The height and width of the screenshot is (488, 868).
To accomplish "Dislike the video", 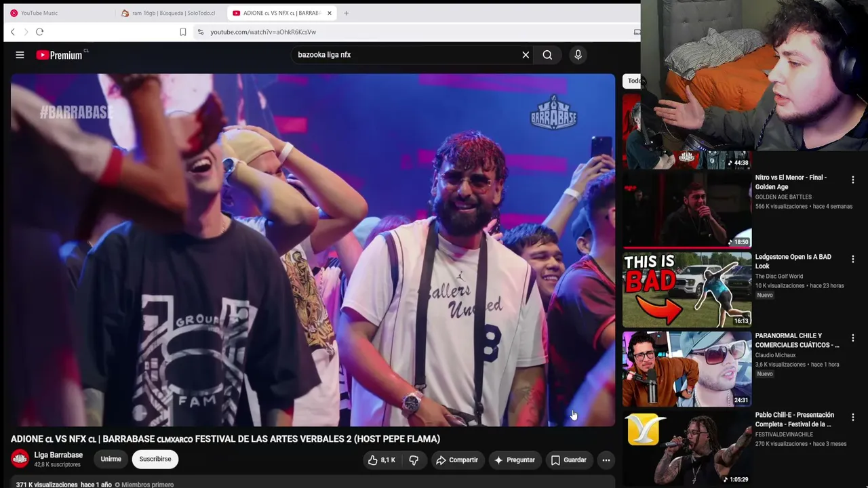I will click(414, 460).
